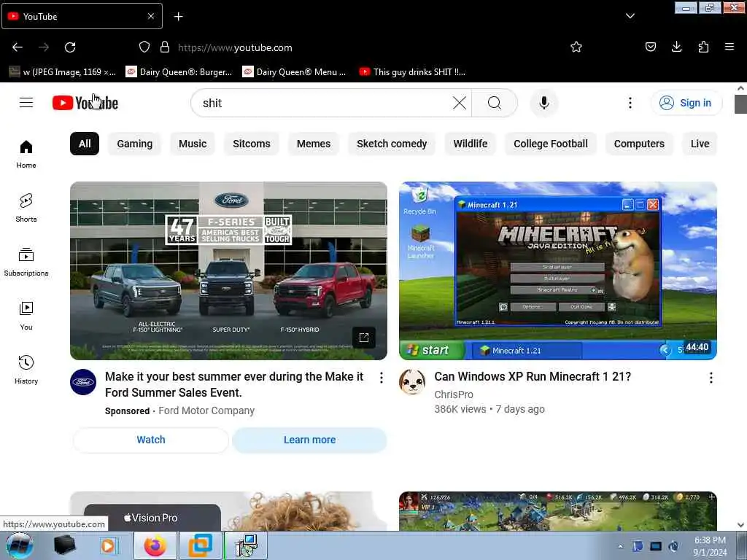This screenshot has height=560, width=747.
Task: Open the 'Can Windows XP Run Minecraft 1 21?' title
Action: pyautogui.click(x=533, y=377)
